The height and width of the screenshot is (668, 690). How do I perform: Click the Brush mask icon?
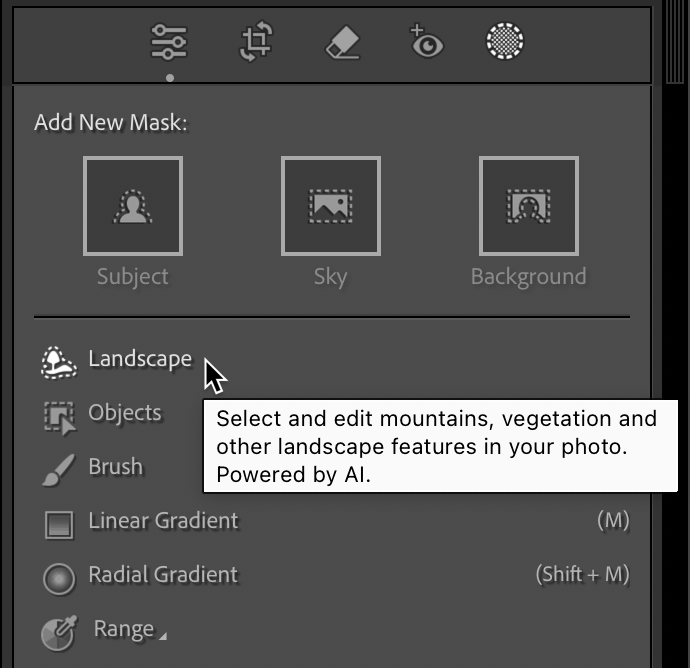point(59,470)
